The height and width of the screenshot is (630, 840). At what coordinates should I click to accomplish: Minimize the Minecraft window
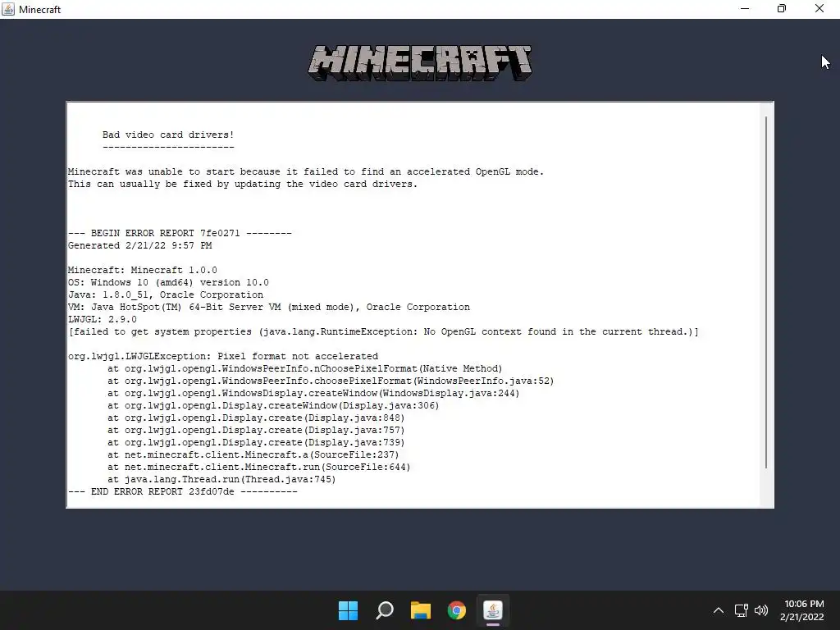pyautogui.click(x=745, y=8)
